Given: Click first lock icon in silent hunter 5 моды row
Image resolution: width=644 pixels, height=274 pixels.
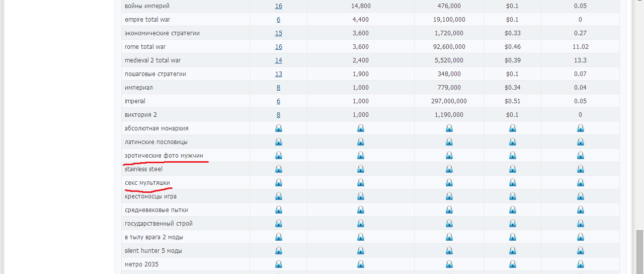Looking at the screenshot, I should coord(279,251).
